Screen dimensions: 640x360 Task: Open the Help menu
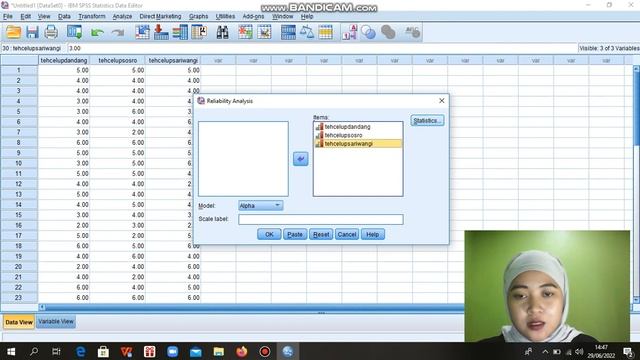point(307,16)
